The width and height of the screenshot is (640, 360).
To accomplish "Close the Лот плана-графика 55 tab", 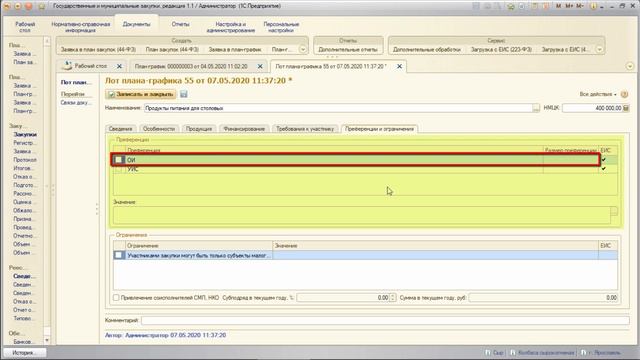I will (x=400, y=66).
